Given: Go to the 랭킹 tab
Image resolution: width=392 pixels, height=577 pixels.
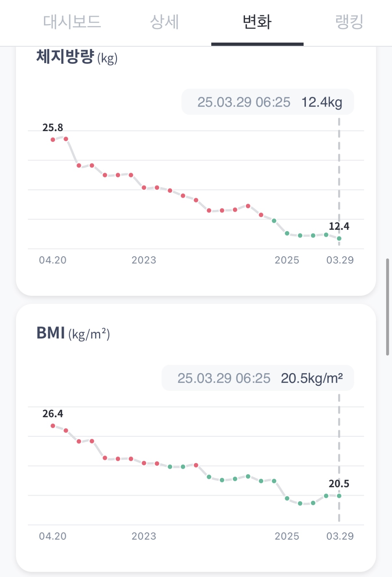Looking at the screenshot, I should [349, 22].
